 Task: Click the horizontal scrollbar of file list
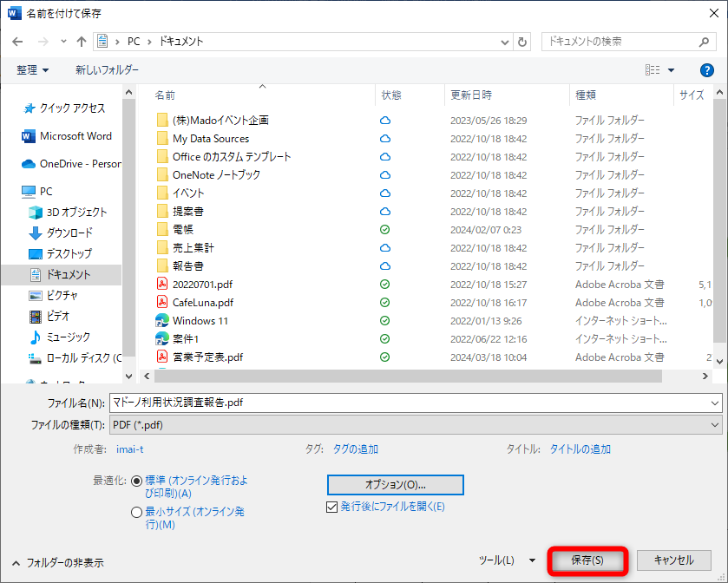coord(408,376)
